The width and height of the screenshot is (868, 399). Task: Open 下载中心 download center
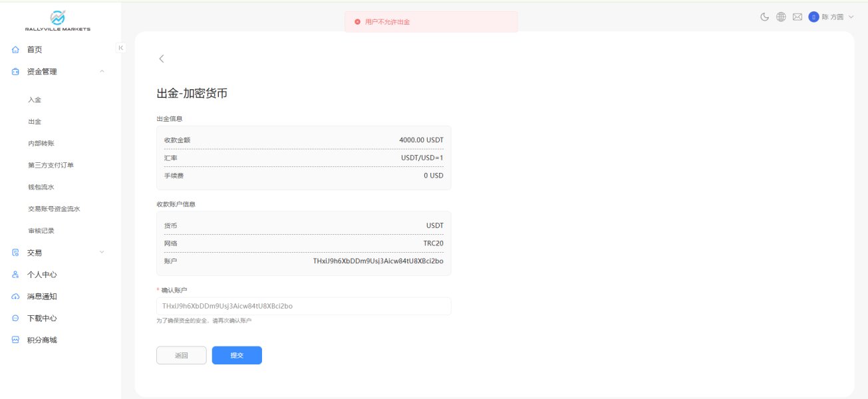click(x=42, y=319)
